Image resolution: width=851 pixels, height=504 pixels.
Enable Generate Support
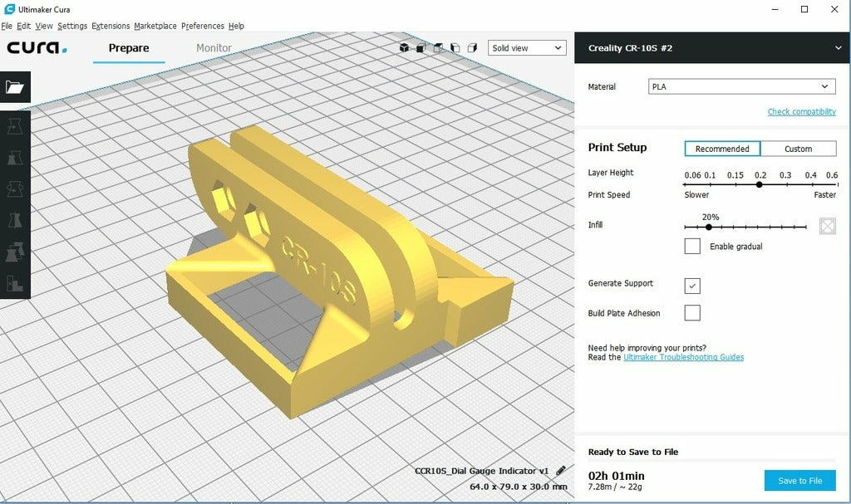(694, 286)
